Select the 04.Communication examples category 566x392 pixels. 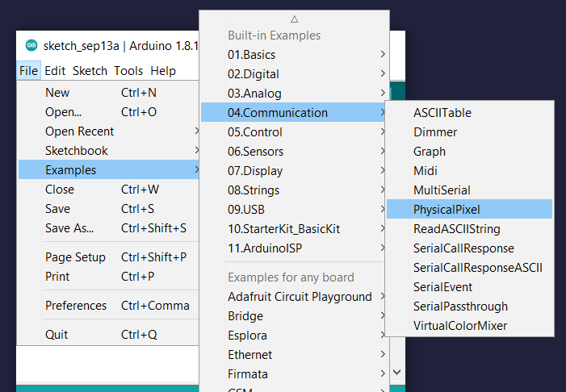click(x=293, y=112)
